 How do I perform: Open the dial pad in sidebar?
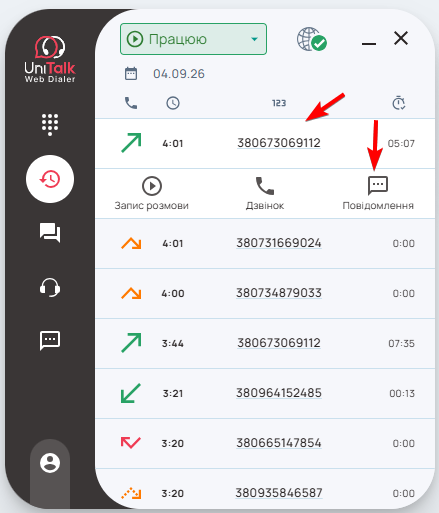(50, 125)
